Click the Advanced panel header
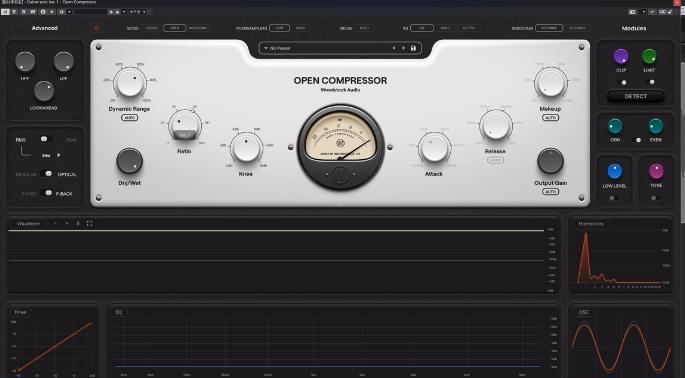Image resolution: width=685 pixels, height=378 pixels. 45,28
